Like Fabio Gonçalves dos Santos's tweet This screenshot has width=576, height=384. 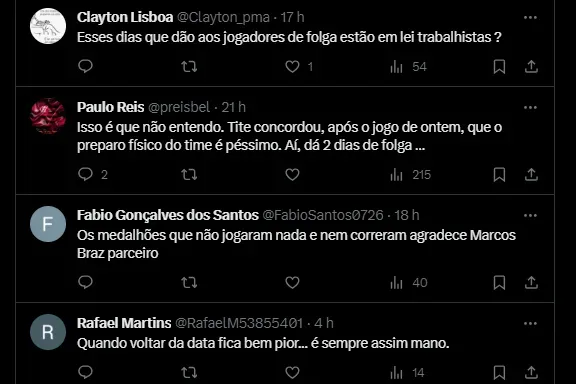[292, 283]
